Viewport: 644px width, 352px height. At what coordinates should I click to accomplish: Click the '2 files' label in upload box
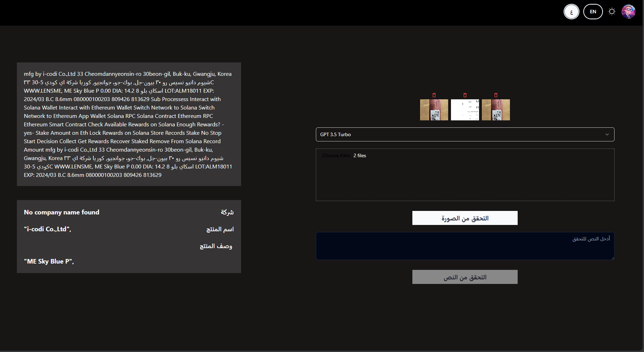(360, 155)
